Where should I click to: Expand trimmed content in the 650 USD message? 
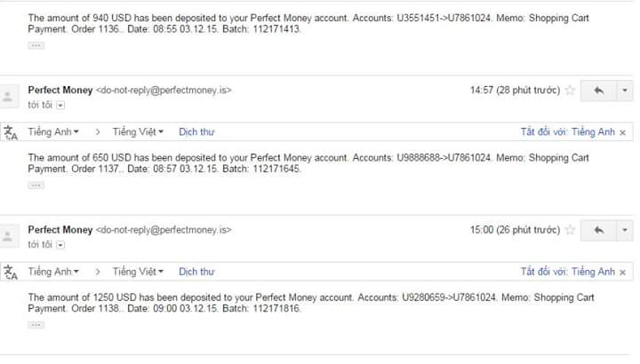(36, 185)
